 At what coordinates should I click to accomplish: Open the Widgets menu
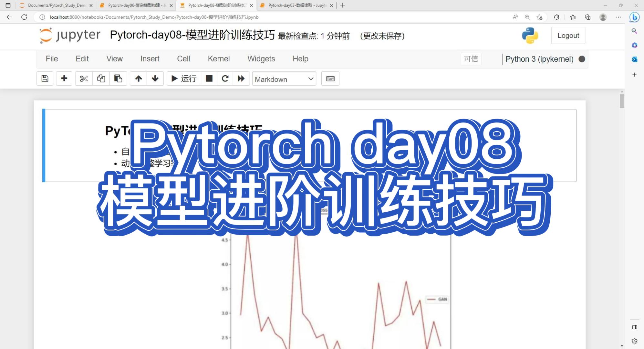tap(261, 59)
